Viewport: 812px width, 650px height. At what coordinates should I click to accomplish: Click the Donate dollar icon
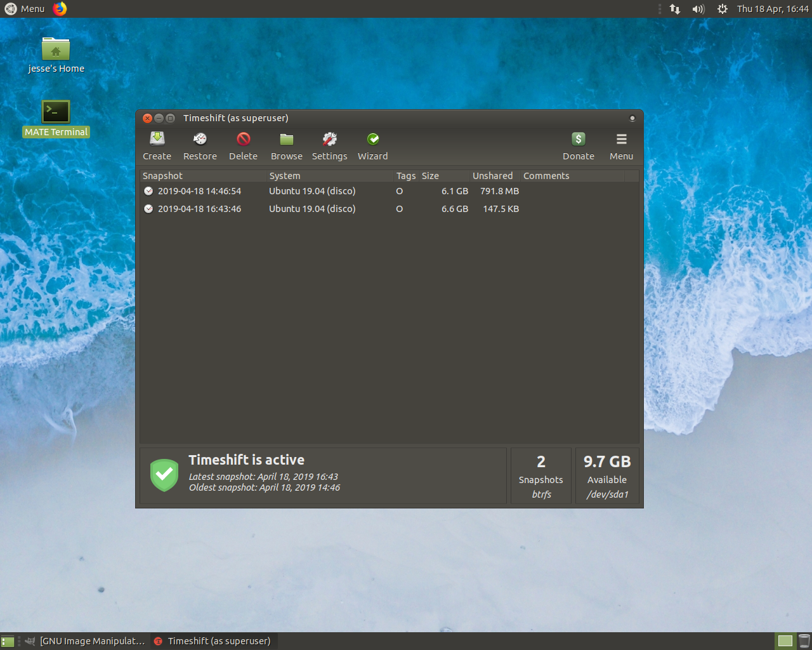tap(579, 139)
